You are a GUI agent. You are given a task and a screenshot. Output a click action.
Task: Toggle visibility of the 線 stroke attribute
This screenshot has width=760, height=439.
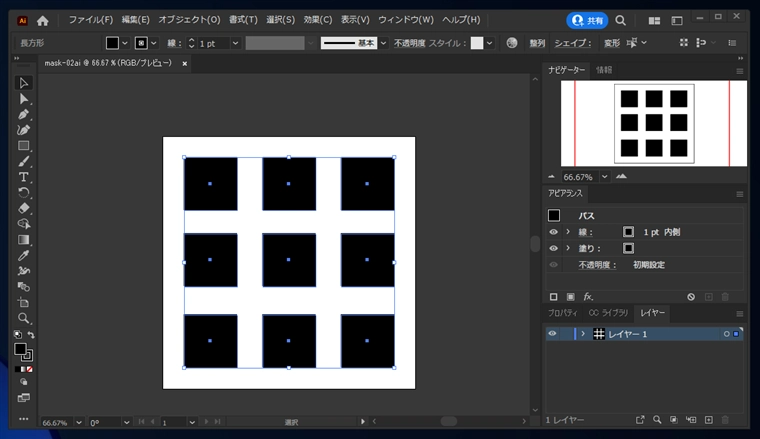point(553,232)
